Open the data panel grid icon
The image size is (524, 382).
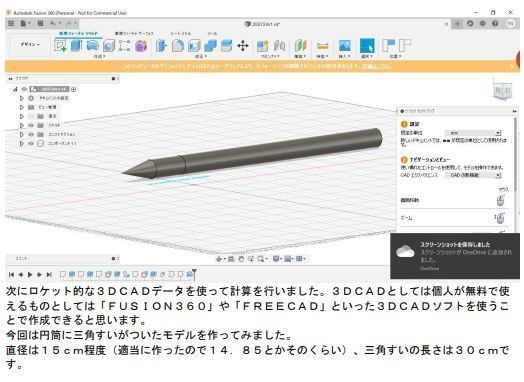click(11, 23)
